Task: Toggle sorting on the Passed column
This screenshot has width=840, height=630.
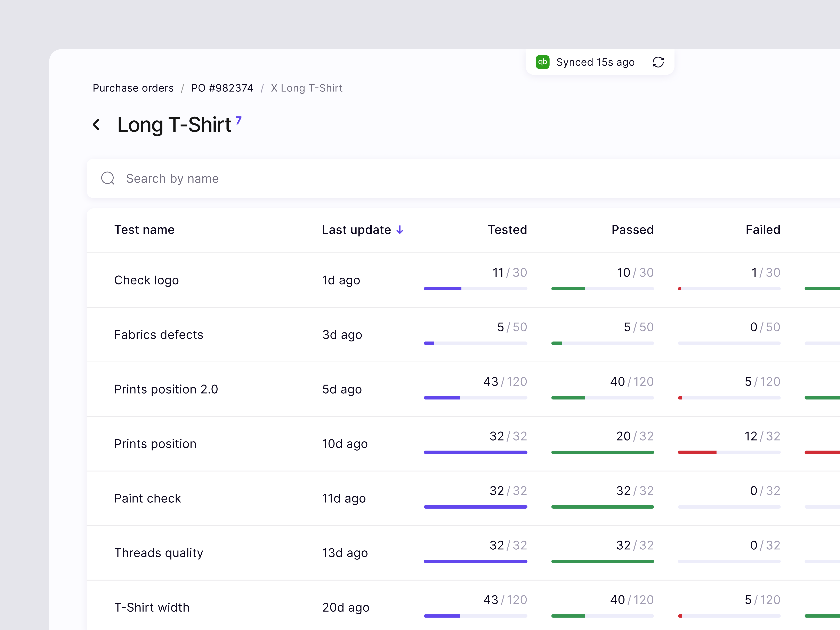Action: [x=632, y=230]
